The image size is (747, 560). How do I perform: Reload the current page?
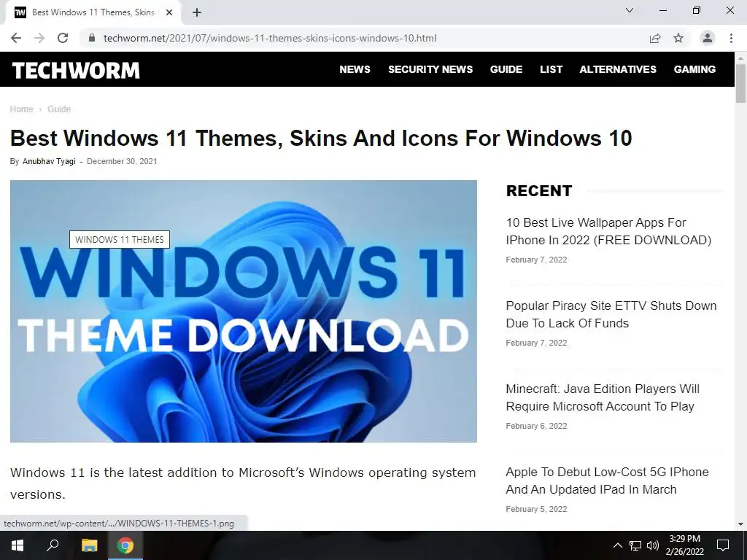coord(63,38)
